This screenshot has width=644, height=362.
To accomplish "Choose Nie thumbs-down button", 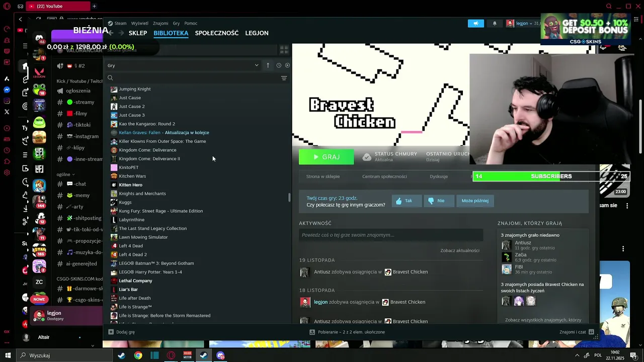I will (439, 201).
